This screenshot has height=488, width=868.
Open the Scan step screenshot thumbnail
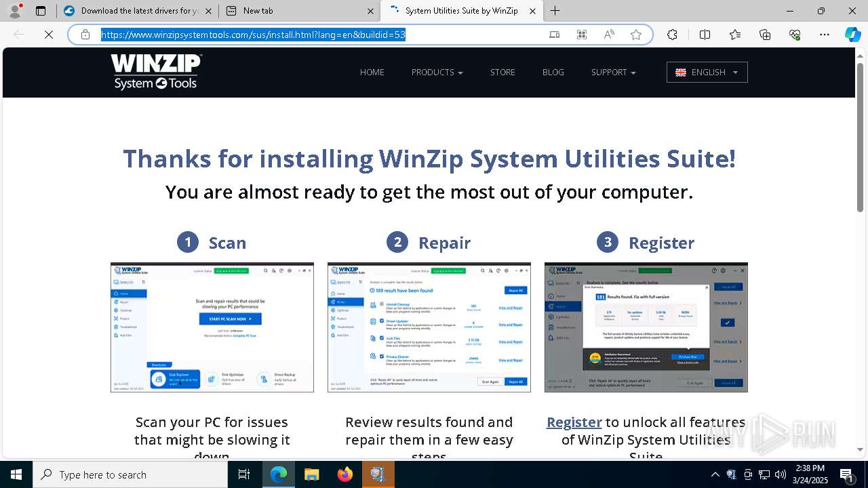click(x=212, y=327)
